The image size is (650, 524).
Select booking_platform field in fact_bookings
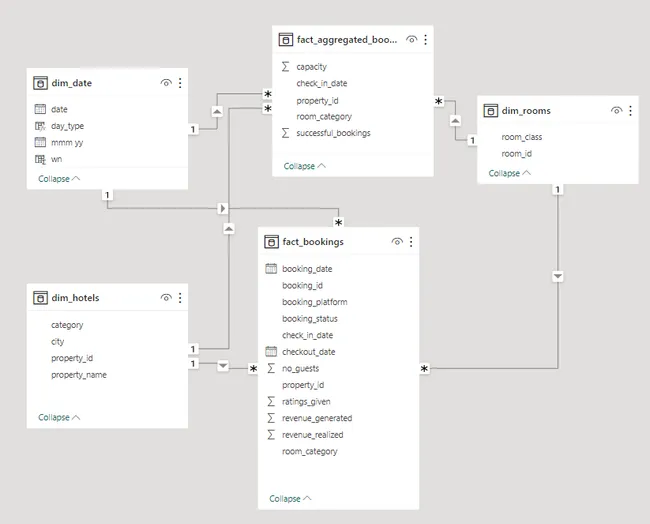point(315,302)
